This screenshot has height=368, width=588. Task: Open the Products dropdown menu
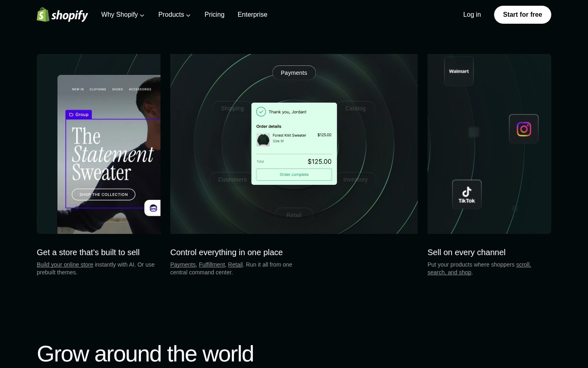tap(174, 15)
